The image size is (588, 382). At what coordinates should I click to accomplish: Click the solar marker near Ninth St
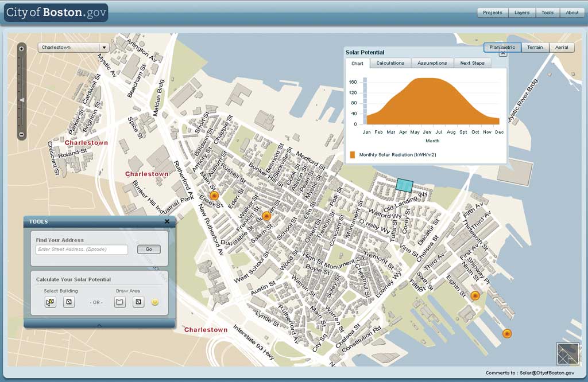[x=475, y=296]
